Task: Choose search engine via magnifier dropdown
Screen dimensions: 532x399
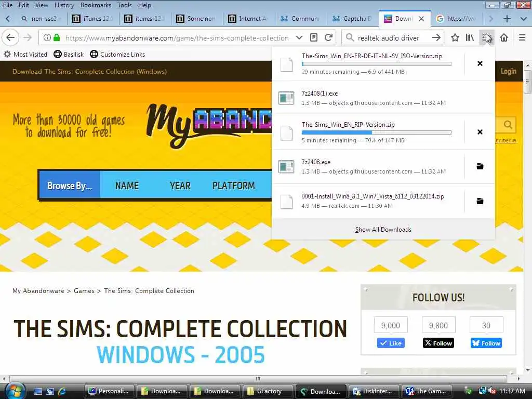Action: pyautogui.click(x=350, y=37)
